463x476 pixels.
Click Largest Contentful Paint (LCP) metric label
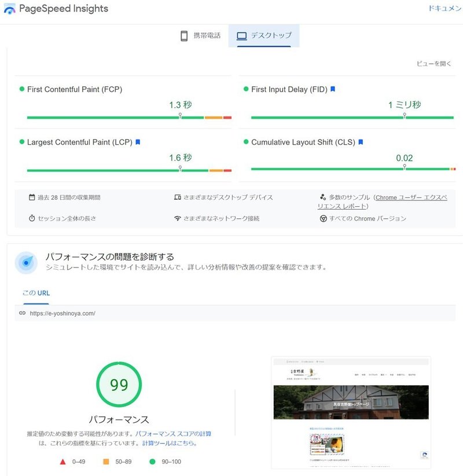pyautogui.click(x=79, y=142)
